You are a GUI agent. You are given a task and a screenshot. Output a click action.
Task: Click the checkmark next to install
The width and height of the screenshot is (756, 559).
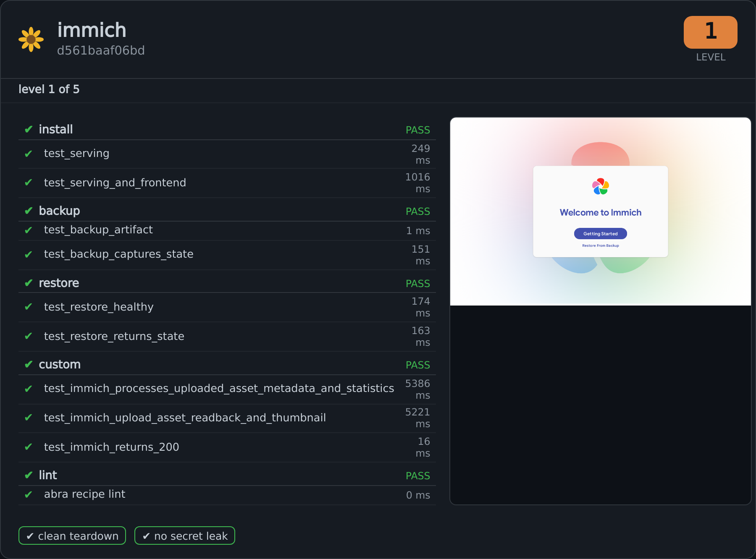[29, 129]
